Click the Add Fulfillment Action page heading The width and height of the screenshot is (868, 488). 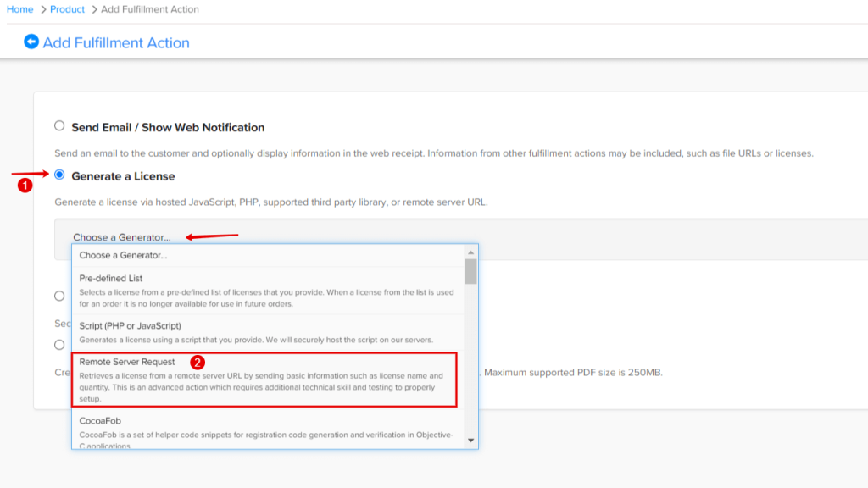[x=116, y=42]
